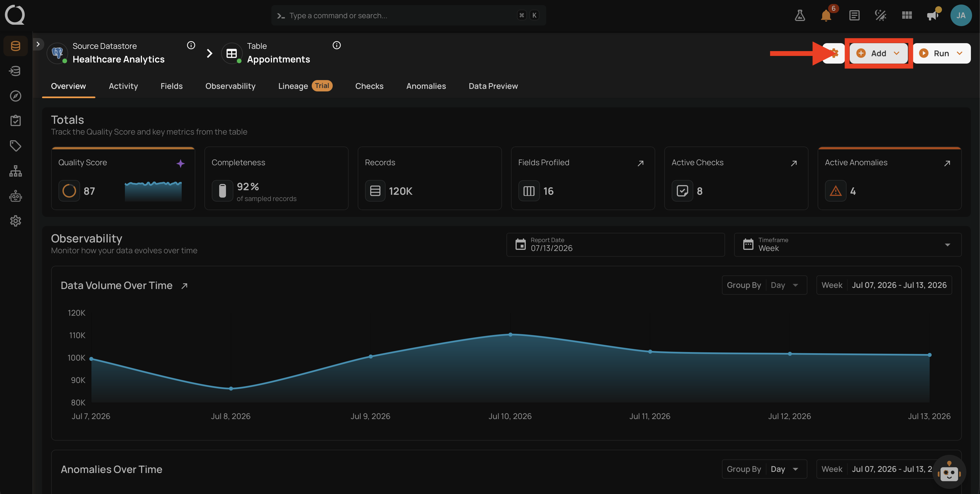980x494 pixels.
Task: Click the Qualytics logo at top left
Action: coord(15,15)
